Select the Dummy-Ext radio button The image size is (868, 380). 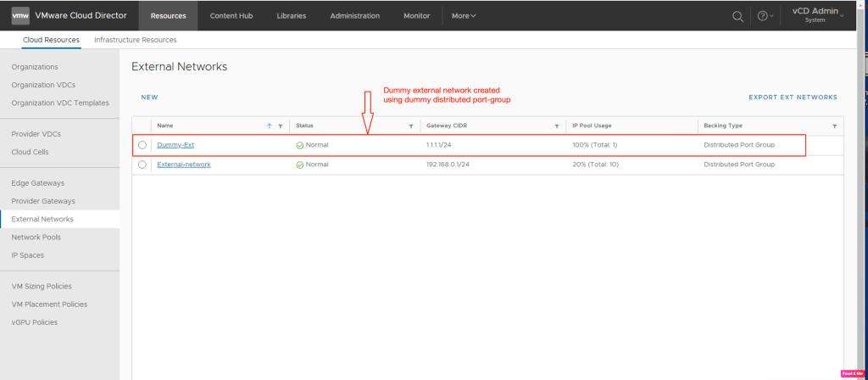(142, 145)
